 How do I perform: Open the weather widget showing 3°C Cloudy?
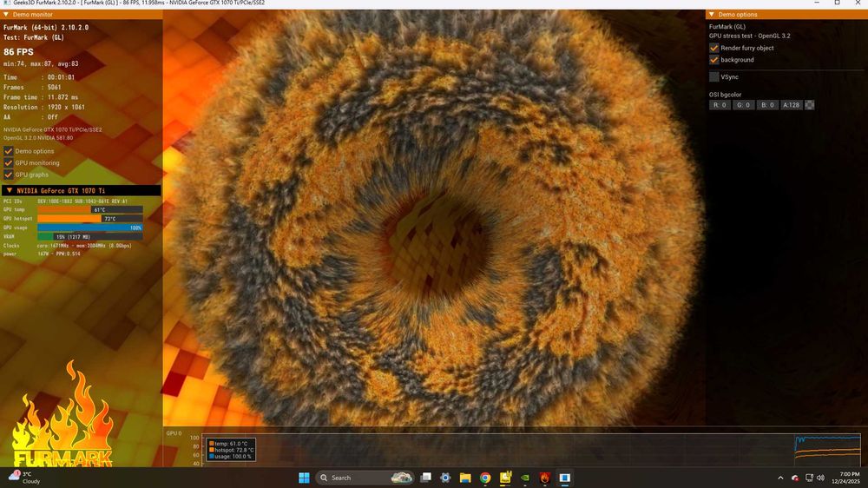click(24, 478)
